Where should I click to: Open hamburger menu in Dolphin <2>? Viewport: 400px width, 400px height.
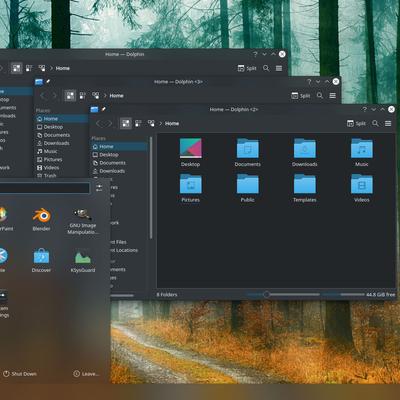pos(388,124)
